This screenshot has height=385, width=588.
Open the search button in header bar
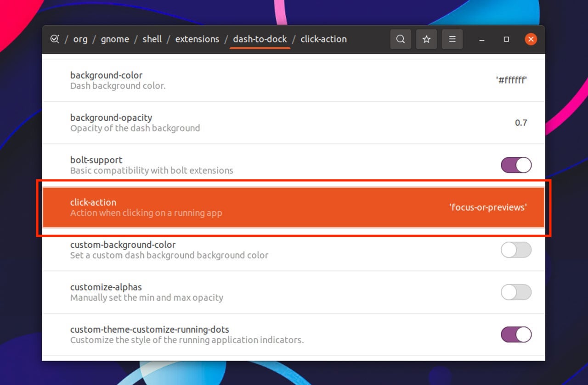point(401,39)
